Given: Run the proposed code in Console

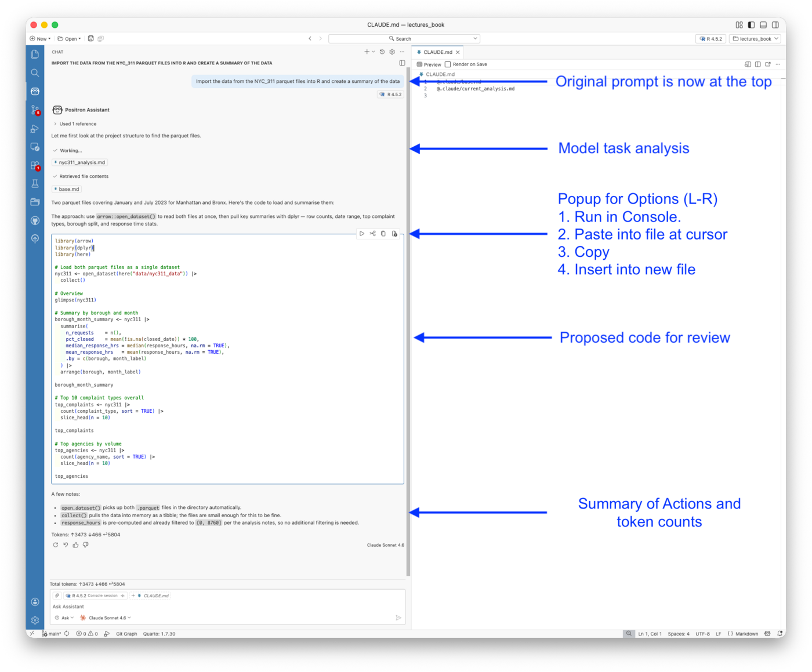Looking at the screenshot, I should [362, 234].
